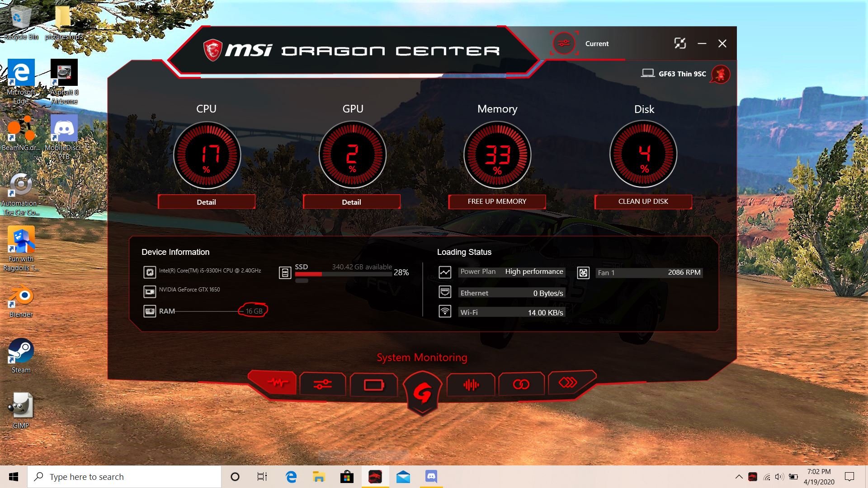Close the Dragon Center window
868x488 pixels.
(x=722, y=43)
